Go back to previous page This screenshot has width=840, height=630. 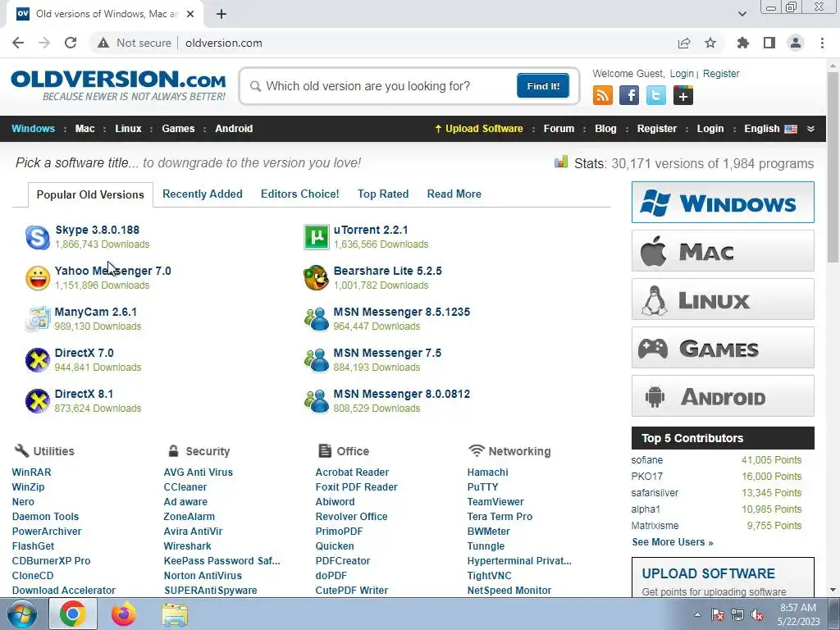pyautogui.click(x=18, y=43)
